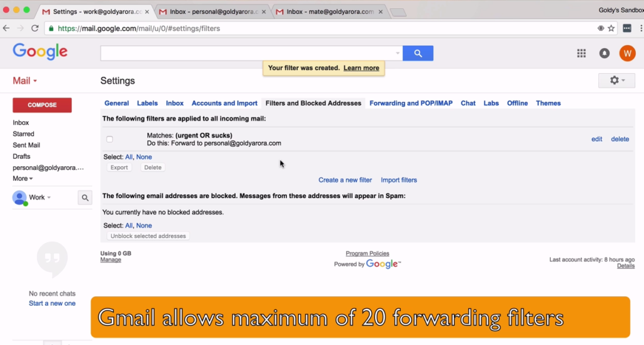Open the account avatar W
Image resolution: width=644 pixels, height=345 pixels.
click(627, 53)
